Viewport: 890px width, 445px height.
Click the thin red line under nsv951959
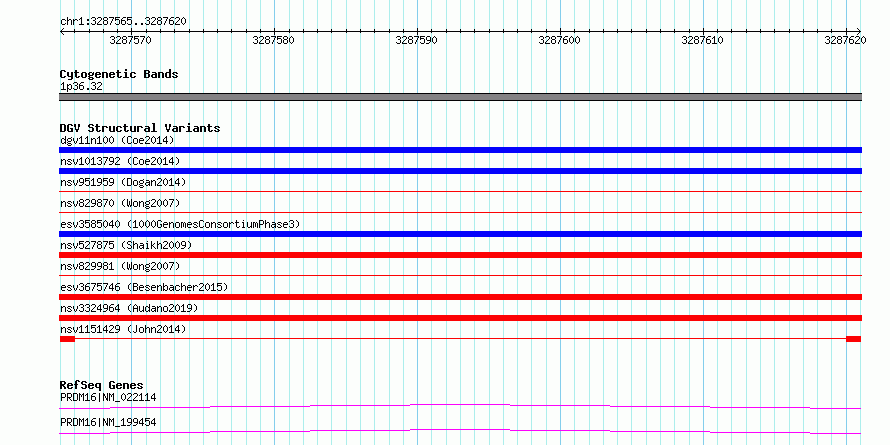pos(460,192)
